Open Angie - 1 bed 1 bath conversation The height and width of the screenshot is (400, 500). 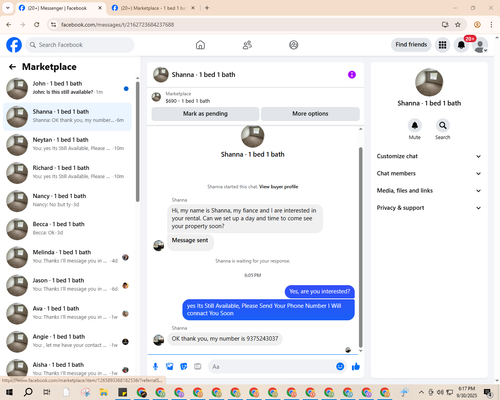[67, 342]
